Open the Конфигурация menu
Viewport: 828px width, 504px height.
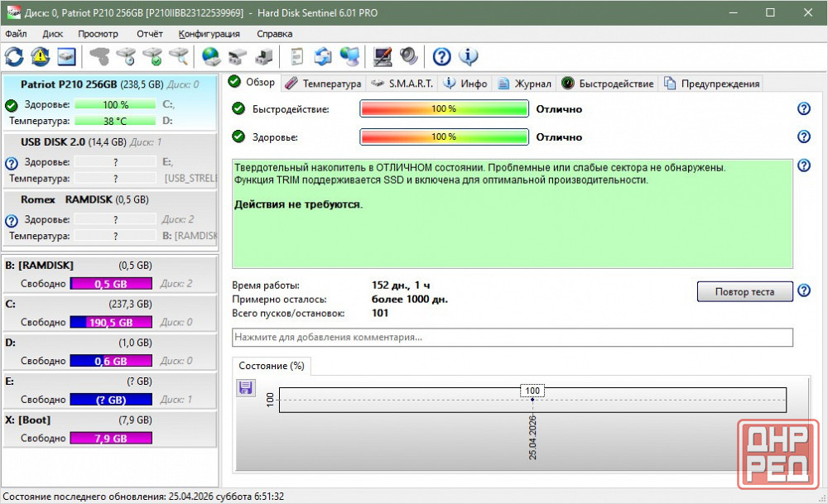[209, 34]
